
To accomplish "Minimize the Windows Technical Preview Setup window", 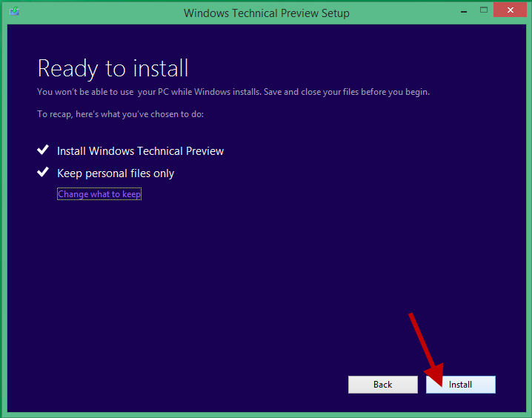I will click(x=464, y=12).
